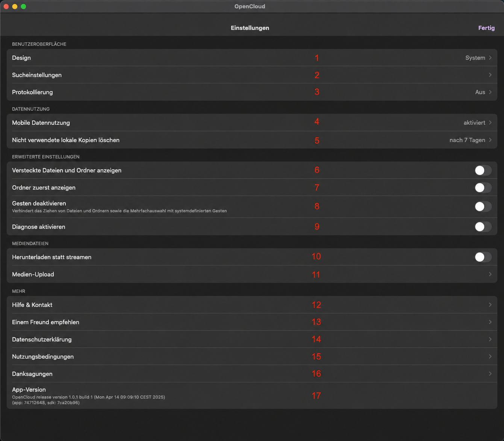Click the chevron icon on Sucheinstellungen row
Viewport: 504px width, 441px height.
490,75
